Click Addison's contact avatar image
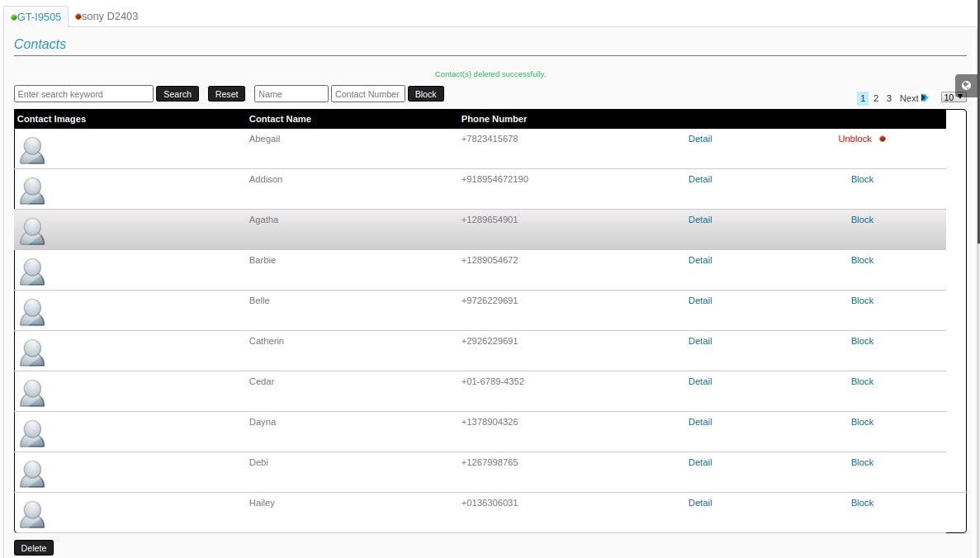Screen dimensions: 980x558 click(32, 191)
